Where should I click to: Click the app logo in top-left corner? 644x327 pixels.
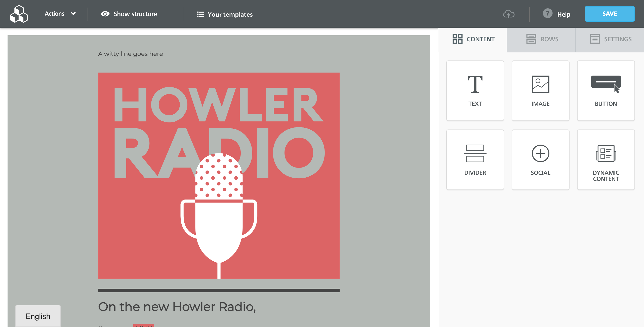tap(19, 14)
